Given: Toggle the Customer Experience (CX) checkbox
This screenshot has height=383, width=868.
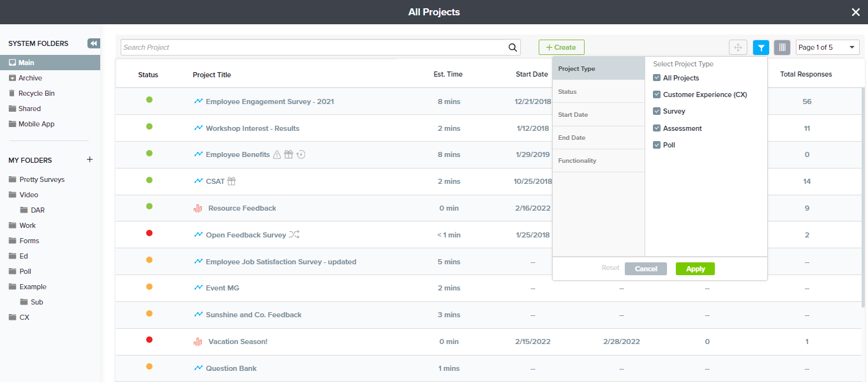Looking at the screenshot, I should tap(657, 94).
